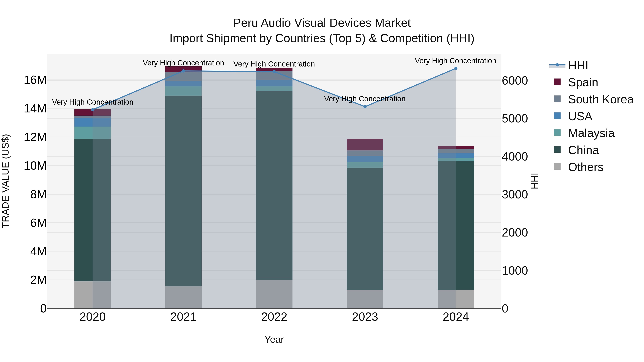Viewport: 644px width, 362px height.
Task: Click the Others bar segment for 2020
Action: click(x=92, y=295)
